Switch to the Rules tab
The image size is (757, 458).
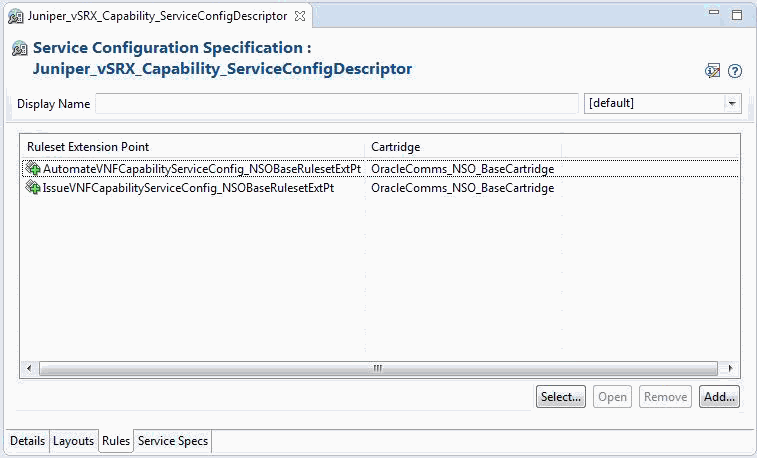116,441
